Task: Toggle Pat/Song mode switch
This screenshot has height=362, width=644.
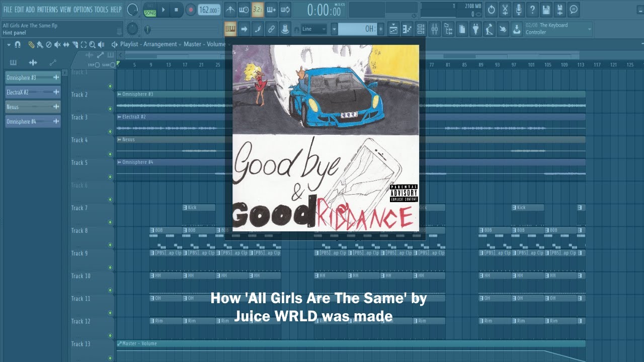Action: click(x=150, y=9)
